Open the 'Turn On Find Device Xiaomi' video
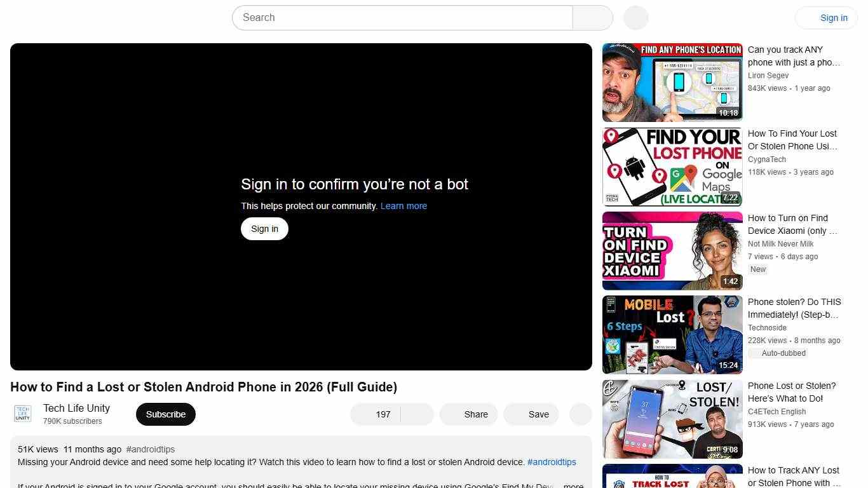868x488 pixels. (x=672, y=250)
